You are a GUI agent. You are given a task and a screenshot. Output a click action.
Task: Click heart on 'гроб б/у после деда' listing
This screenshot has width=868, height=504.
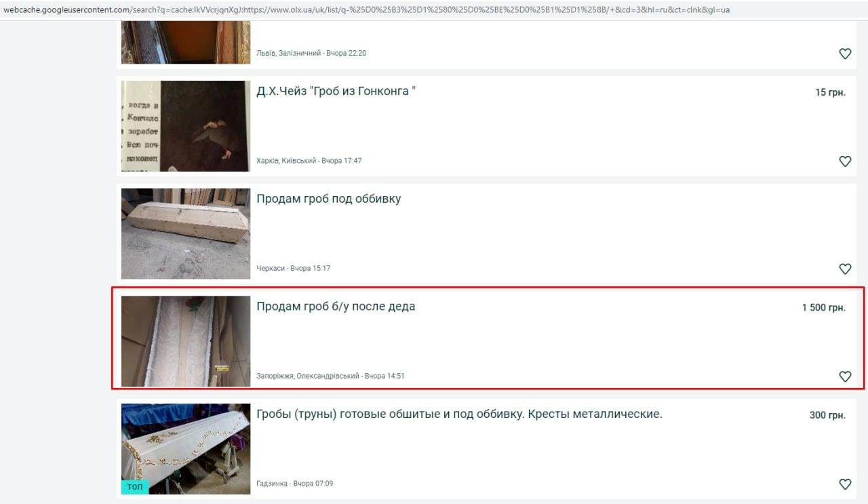click(845, 376)
